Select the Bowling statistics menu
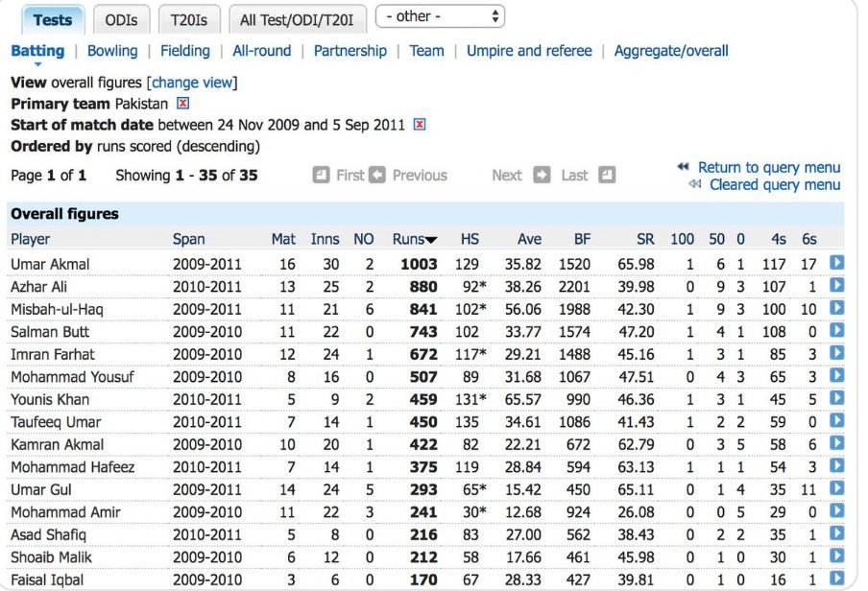Viewport: 868px width, 591px height. tap(112, 51)
